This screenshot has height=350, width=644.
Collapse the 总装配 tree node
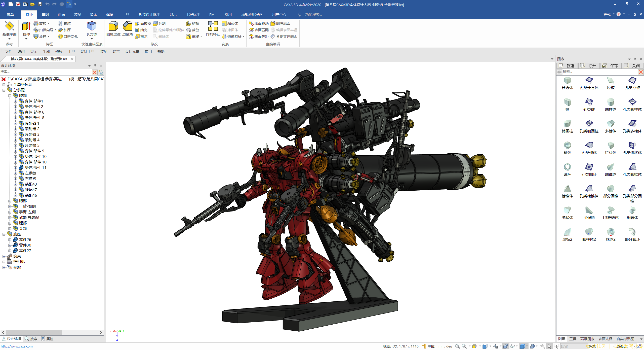pyautogui.click(x=4, y=90)
